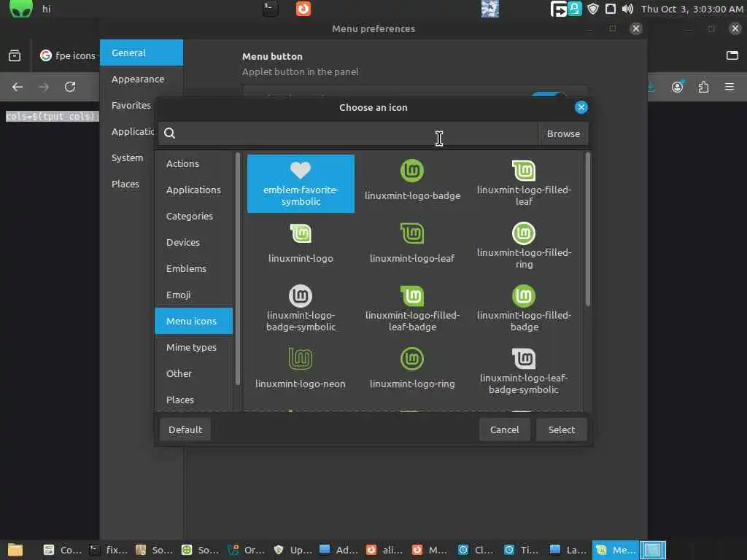This screenshot has width=747, height=560.
Task: Click the orange app icon in top panel
Action: click(303, 9)
